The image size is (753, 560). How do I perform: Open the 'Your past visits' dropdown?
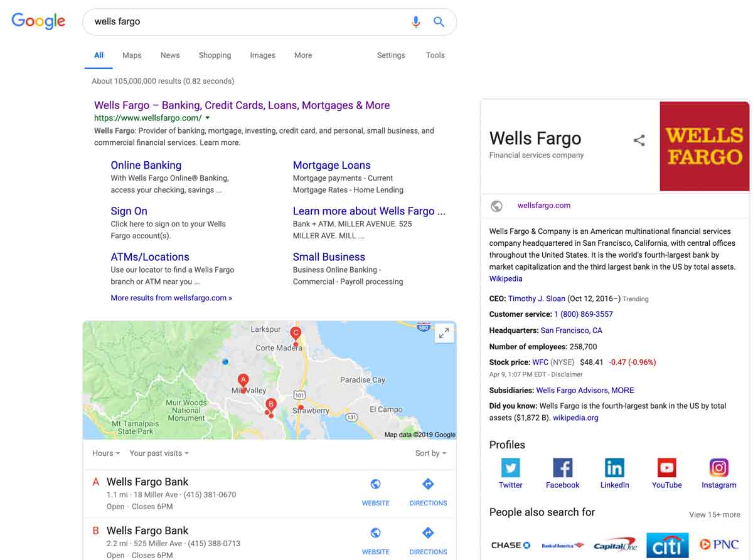[158, 453]
